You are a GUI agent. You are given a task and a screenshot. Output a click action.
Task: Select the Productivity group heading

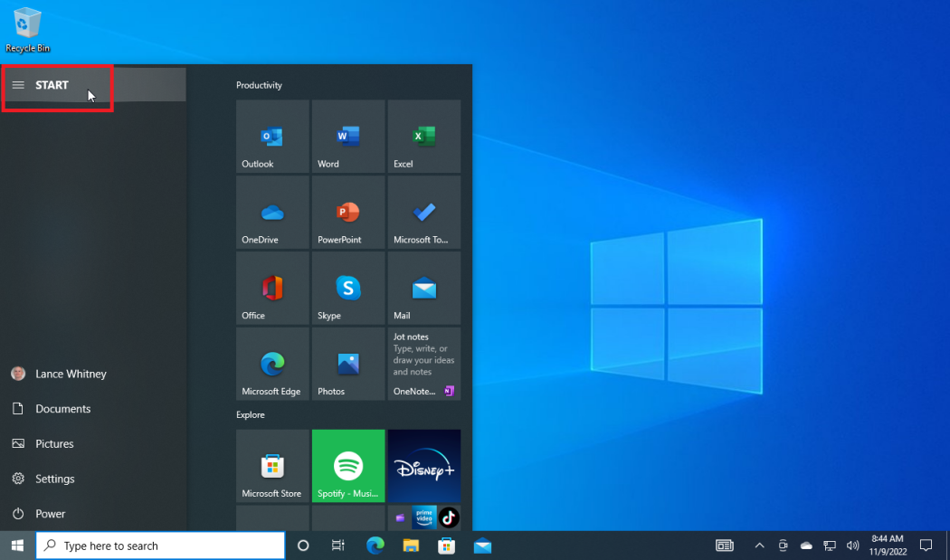coord(260,85)
